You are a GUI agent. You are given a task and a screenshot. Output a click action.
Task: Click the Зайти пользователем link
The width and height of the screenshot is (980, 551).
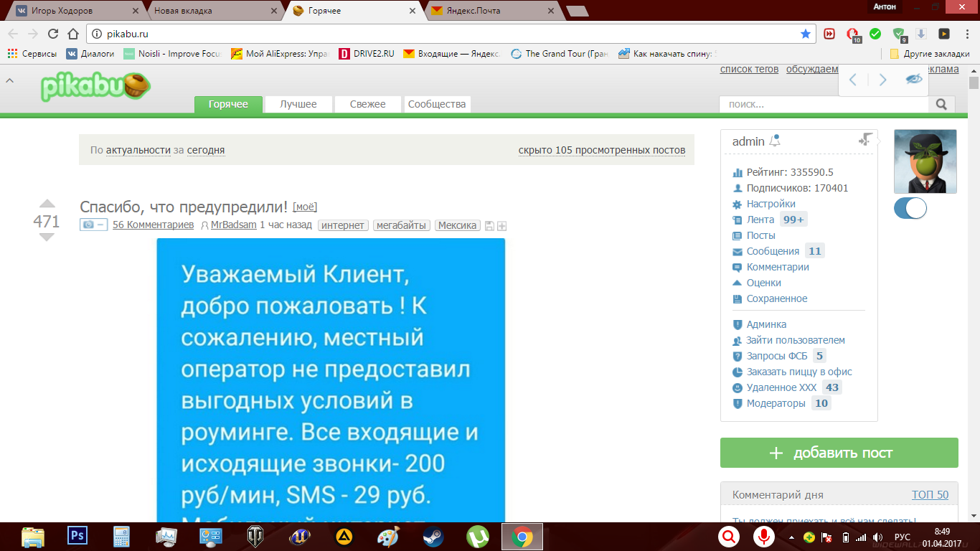(x=796, y=340)
